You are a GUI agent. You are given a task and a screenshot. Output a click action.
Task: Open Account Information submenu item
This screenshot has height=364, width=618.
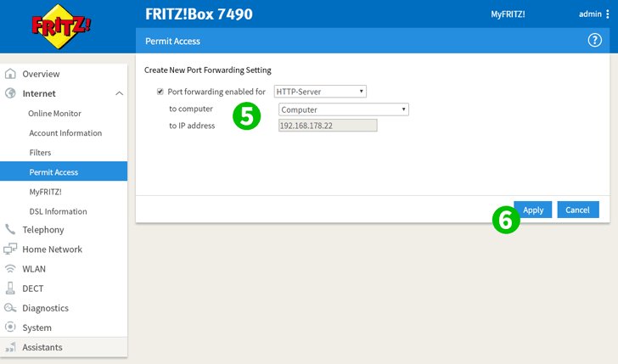point(64,133)
